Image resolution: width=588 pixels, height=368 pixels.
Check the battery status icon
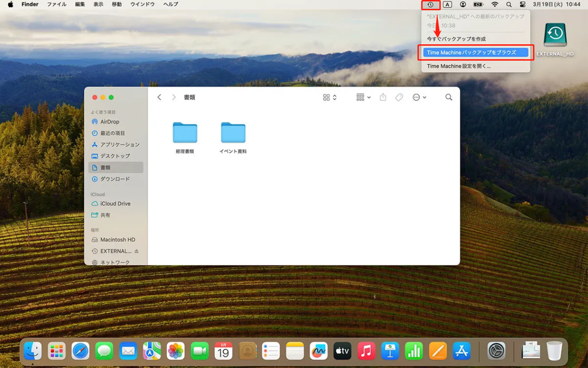point(479,5)
